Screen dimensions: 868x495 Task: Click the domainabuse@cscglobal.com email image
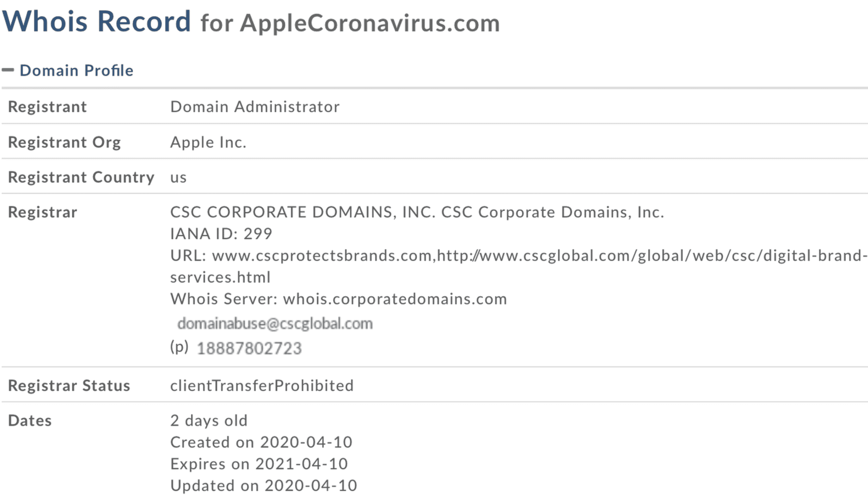[275, 324]
